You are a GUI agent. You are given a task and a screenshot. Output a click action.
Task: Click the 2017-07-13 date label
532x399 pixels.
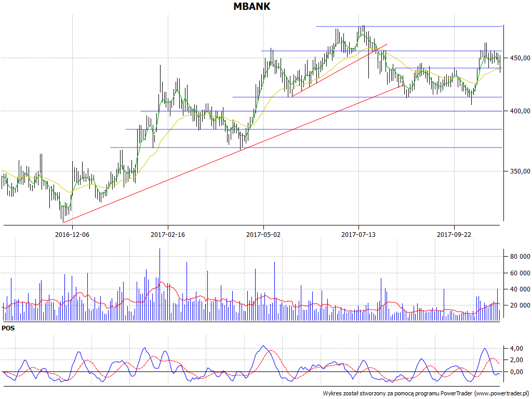point(358,234)
